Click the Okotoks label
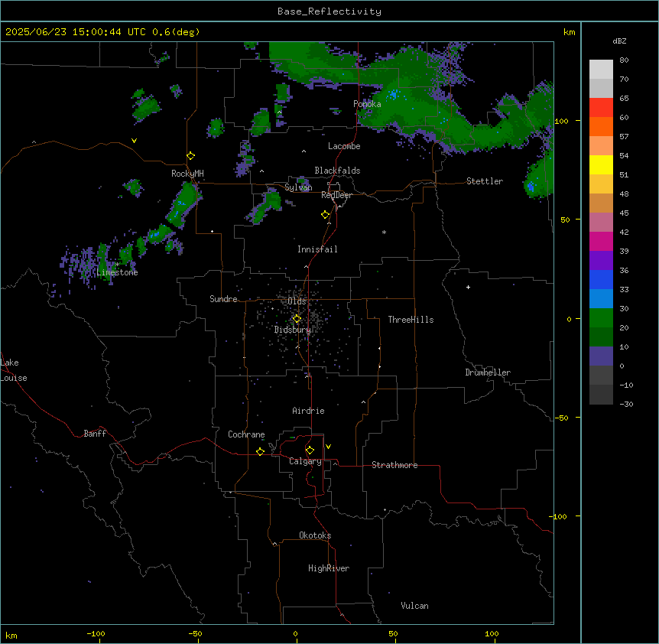This screenshot has width=659, height=644. 315,535
